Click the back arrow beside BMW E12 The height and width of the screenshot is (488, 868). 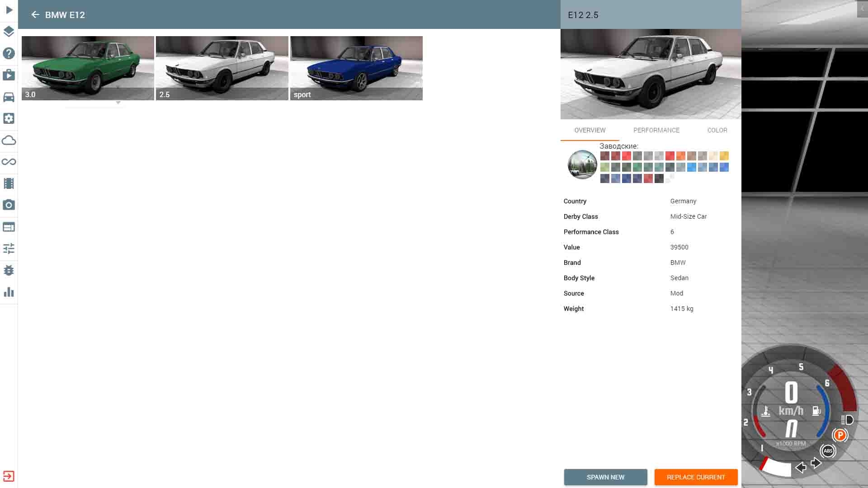35,15
